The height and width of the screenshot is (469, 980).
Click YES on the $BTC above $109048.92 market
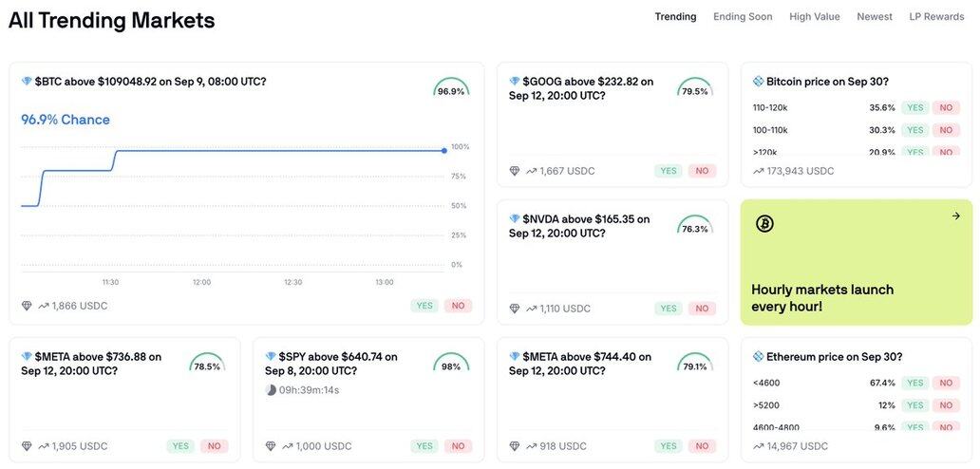coord(424,306)
